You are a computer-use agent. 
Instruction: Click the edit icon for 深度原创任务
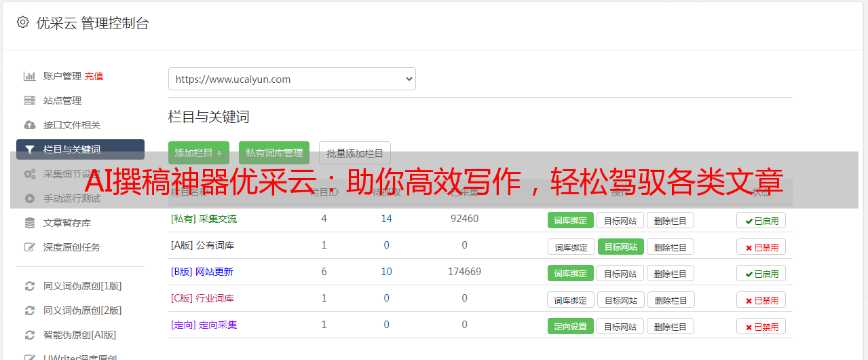30,247
